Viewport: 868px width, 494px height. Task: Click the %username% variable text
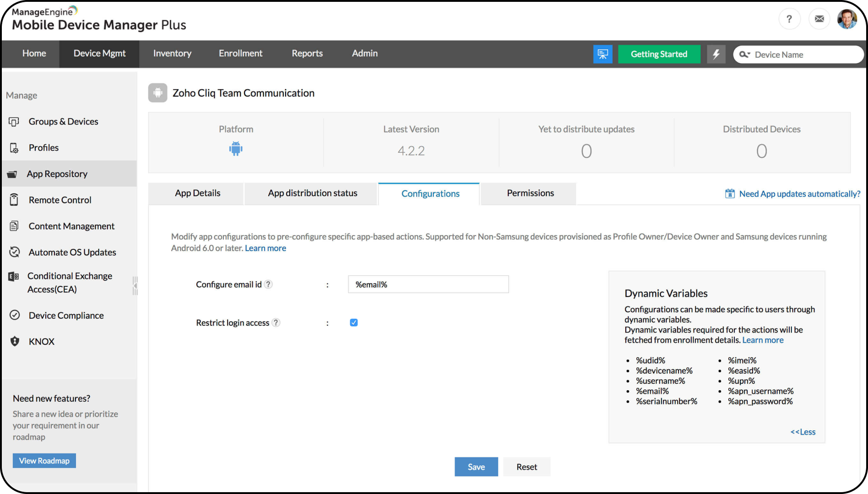pyautogui.click(x=661, y=381)
